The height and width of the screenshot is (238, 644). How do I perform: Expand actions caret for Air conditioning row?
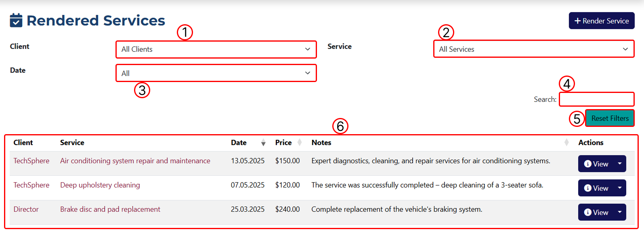point(620,164)
